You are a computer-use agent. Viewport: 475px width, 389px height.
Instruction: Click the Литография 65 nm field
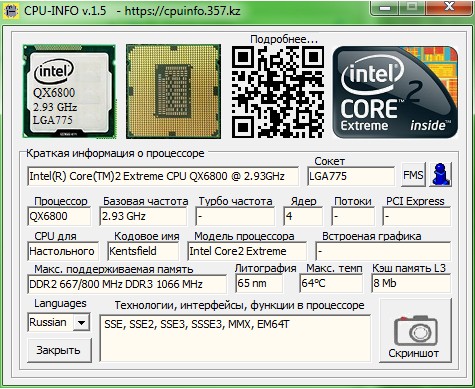(259, 283)
